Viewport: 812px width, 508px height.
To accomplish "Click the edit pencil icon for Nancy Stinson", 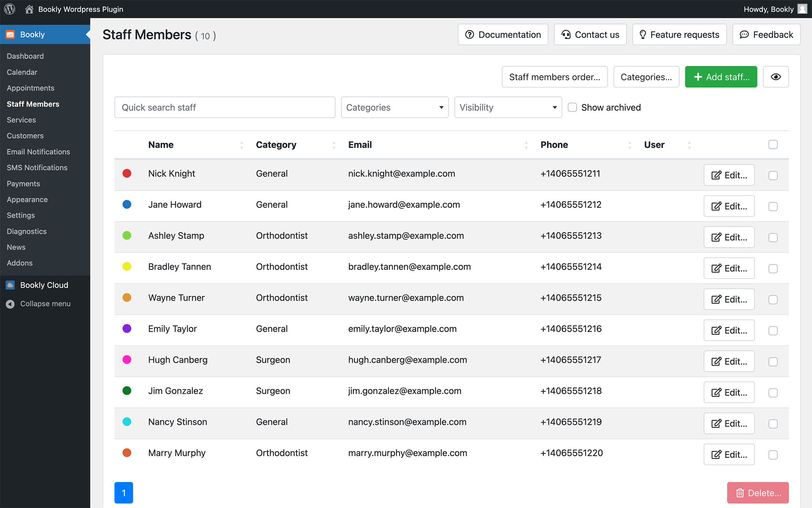I will click(x=717, y=423).
